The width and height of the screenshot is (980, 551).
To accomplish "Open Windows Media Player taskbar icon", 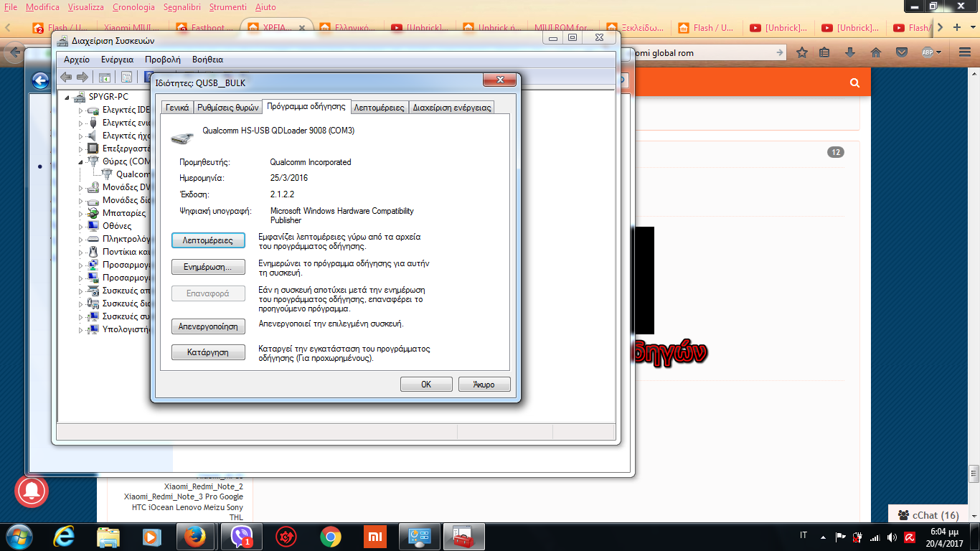I will 151,537.
